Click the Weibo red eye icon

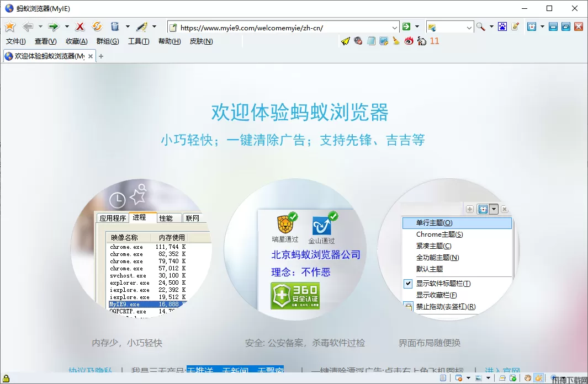[409, 41]
